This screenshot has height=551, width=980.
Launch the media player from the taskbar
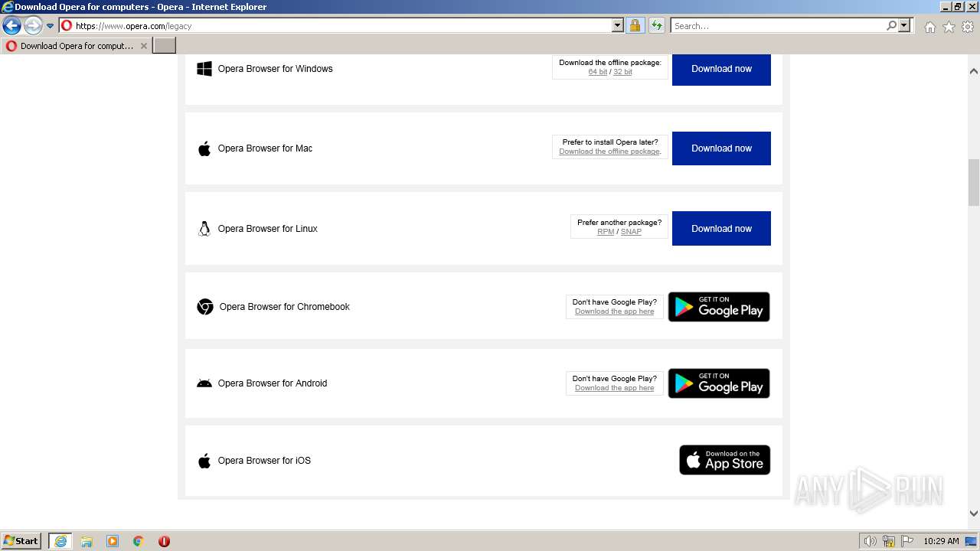tap(113, 541)
